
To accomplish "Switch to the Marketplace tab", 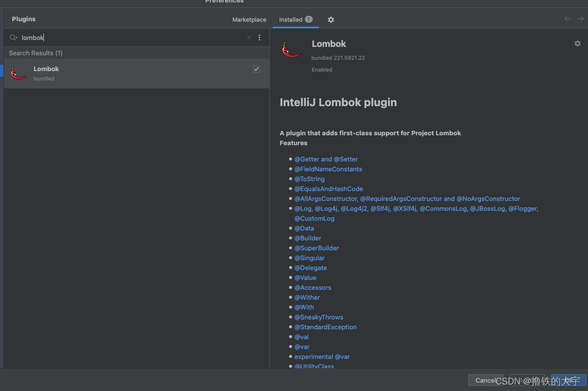I will click(x=249, y=20).
